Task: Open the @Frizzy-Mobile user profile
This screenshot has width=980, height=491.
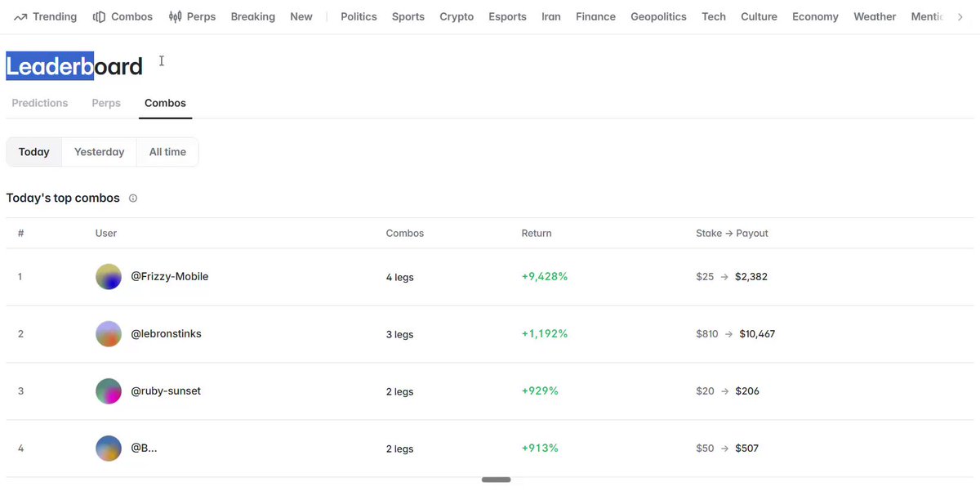Action: point(170,277)
